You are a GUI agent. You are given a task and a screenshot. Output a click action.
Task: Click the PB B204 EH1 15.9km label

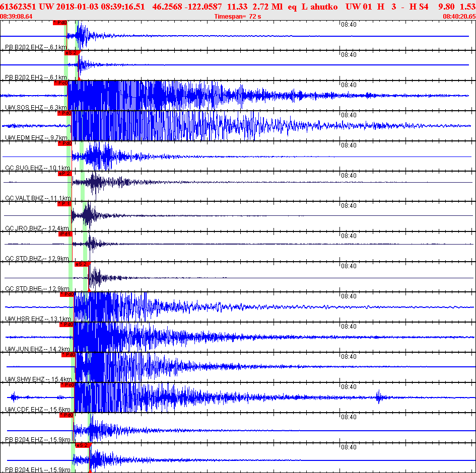[x=38, y=469]
